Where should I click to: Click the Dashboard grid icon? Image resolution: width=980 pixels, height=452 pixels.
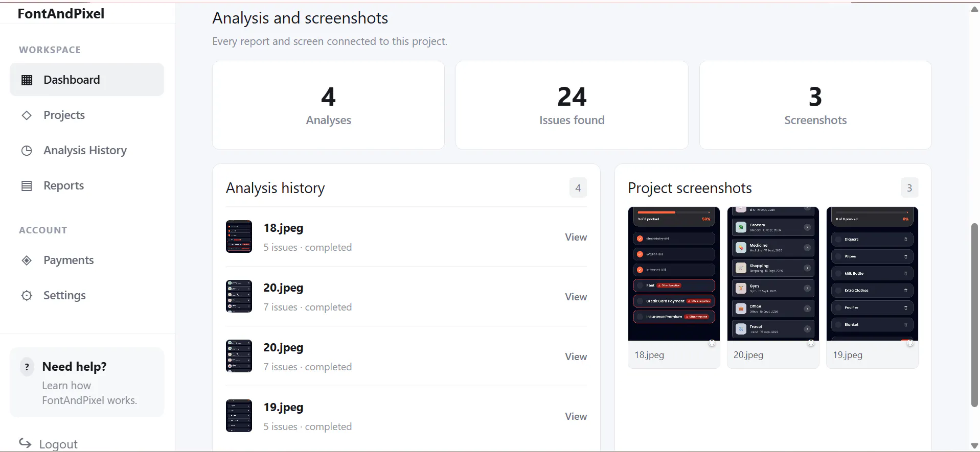tap(27, 80)
